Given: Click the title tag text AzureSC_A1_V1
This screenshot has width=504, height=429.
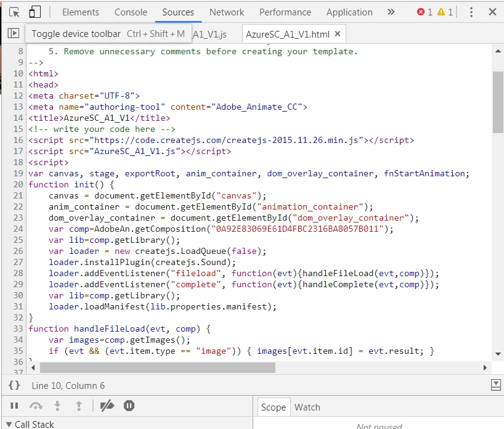Looking at the screenshot, I should click(97, 118).
